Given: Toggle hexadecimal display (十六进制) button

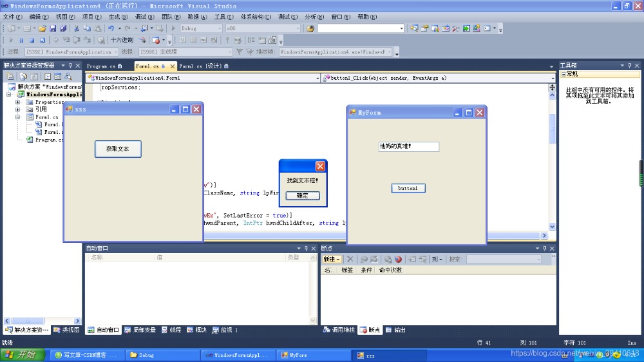Looking at the screenshot, I should point(122,40).
